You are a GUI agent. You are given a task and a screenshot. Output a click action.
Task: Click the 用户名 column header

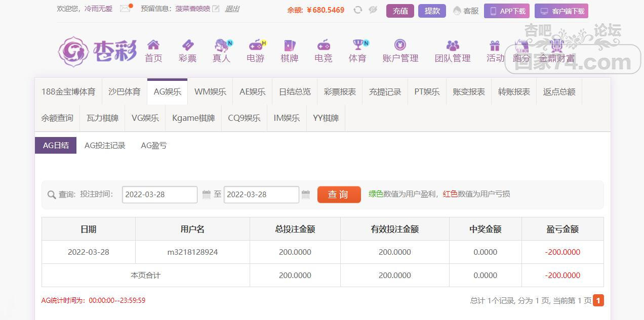click(192, 229)
